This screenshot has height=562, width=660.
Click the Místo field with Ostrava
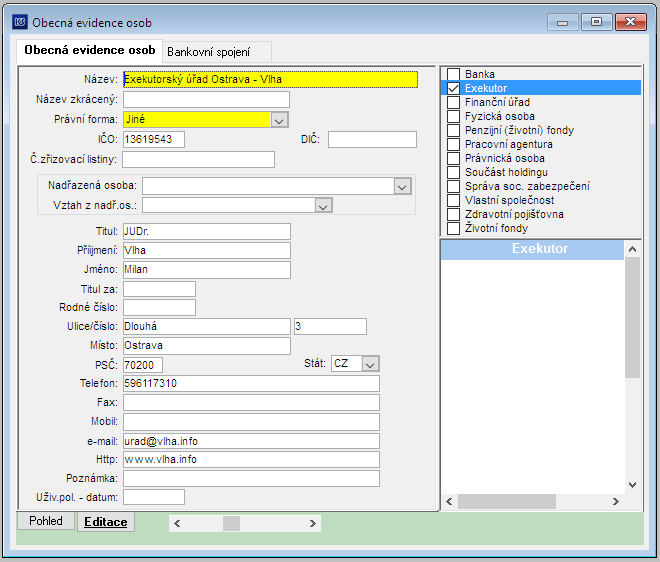pos(207,346)
